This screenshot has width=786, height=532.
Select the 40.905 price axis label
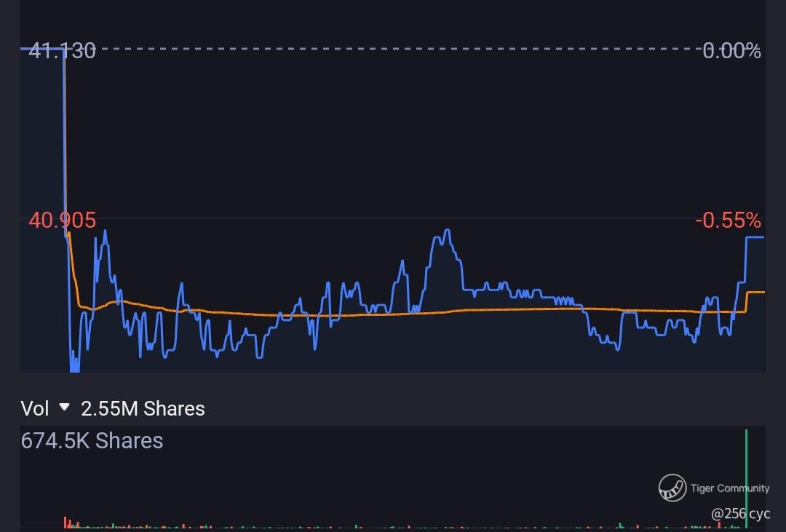(62, 221)
